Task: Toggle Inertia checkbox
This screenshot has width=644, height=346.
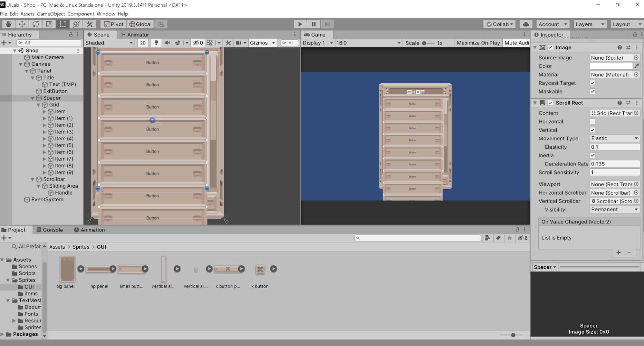Action: [593, 155]
